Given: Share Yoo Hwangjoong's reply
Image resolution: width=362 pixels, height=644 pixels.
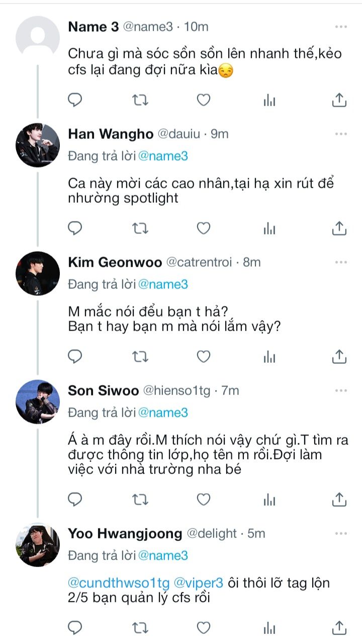Looking at the screenshot, I should coord(339,627).
